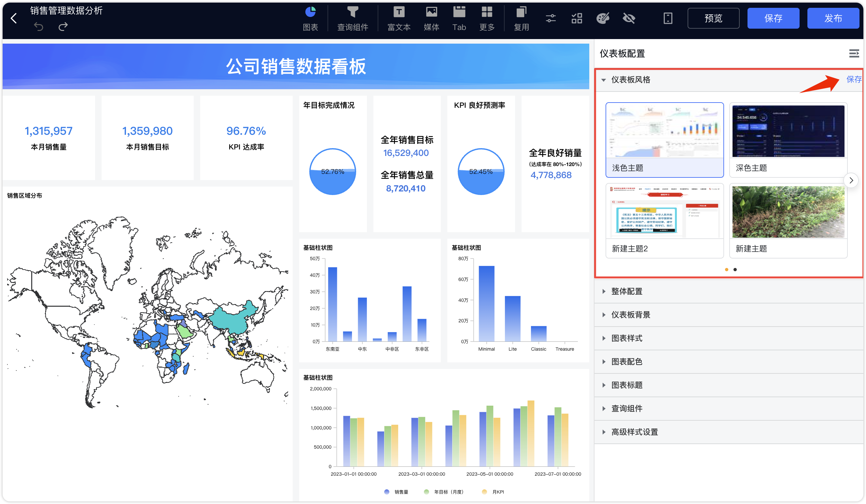Click the Minimal bar in product chart
The height and width of the screenshot is (504, 866).
tap(486, 303)
